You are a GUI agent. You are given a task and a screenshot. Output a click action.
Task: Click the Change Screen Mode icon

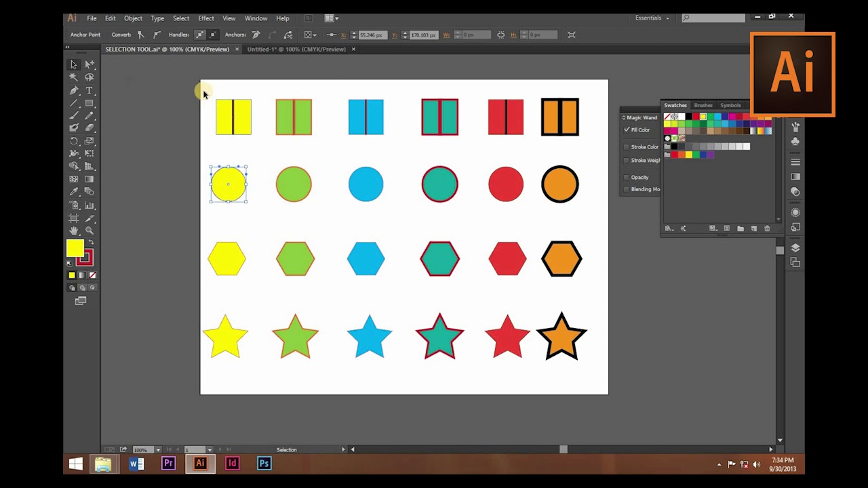(x=81, y=301)
